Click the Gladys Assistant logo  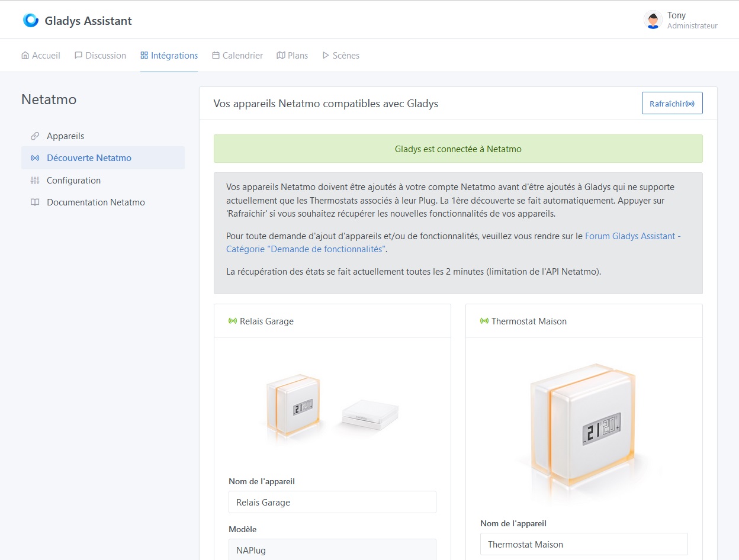point(30,20)
